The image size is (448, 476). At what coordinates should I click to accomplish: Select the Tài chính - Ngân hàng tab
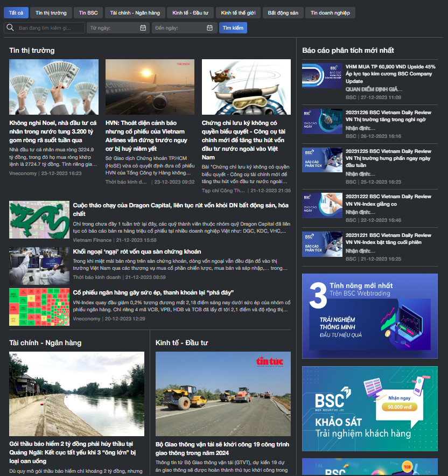tap(135, 13)
